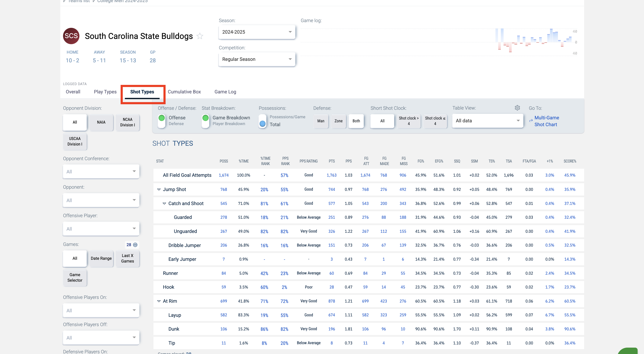Click the Multi-Game Shot Chart arrow icon
Image resolution: width=644 pixels, height=354 pixels.
point(531,121)
